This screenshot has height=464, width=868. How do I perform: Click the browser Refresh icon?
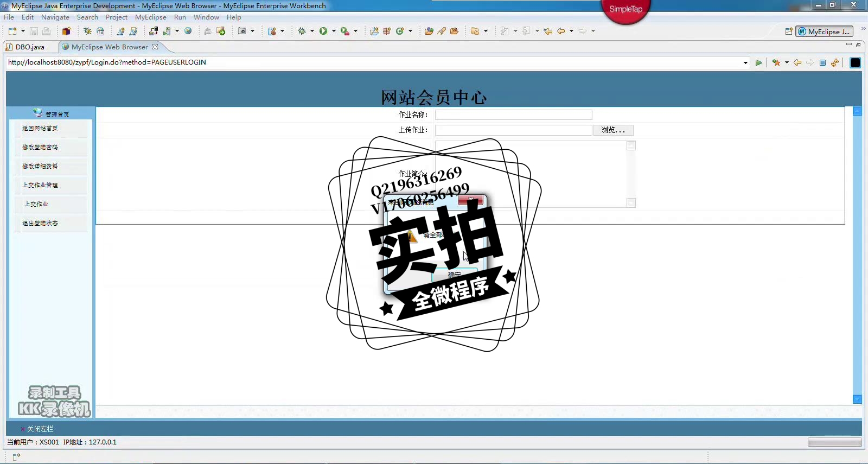pyautogui.click(x=835, y=63)
